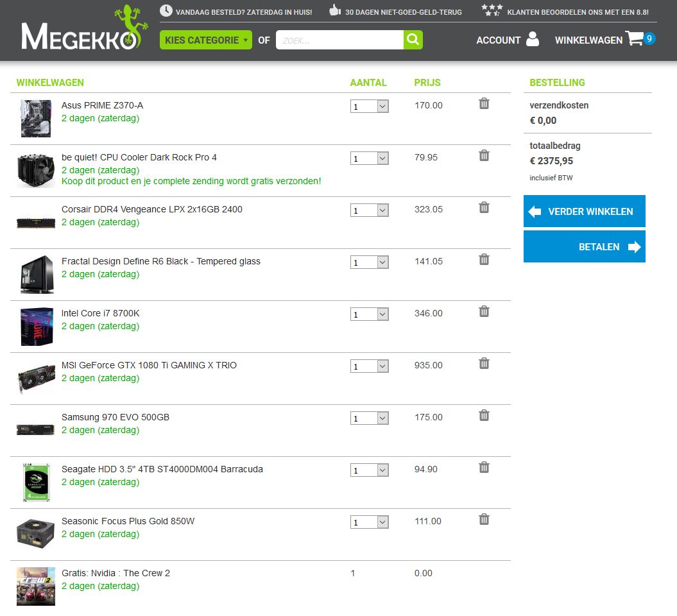This screenshot has height=616, width=677.
Task: Click the Dark Rock Pro 4 cooler thumbnail
Action: (36, 171)
